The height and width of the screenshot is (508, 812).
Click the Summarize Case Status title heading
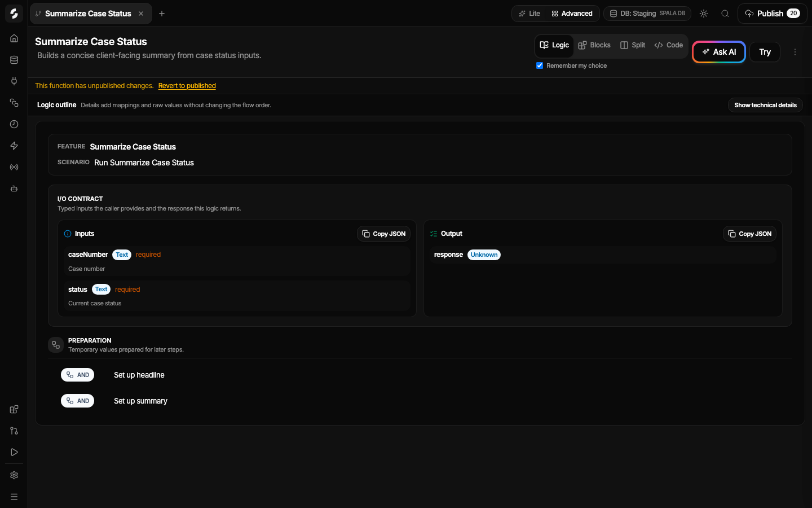tap(91, 42)
